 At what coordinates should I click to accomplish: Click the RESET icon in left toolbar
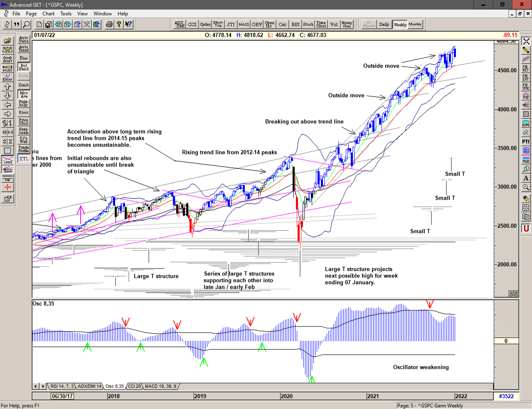pyautogui.click(x=7, y=59)
